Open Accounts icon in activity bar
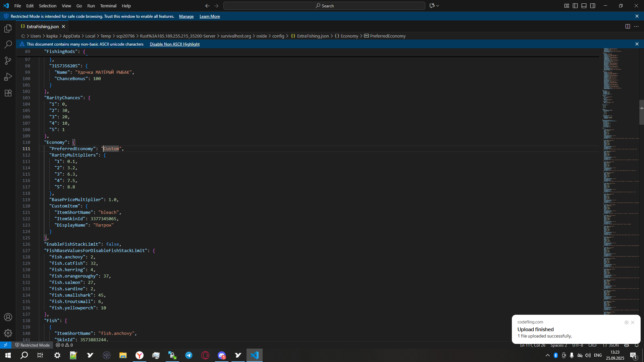 [8, 317]
